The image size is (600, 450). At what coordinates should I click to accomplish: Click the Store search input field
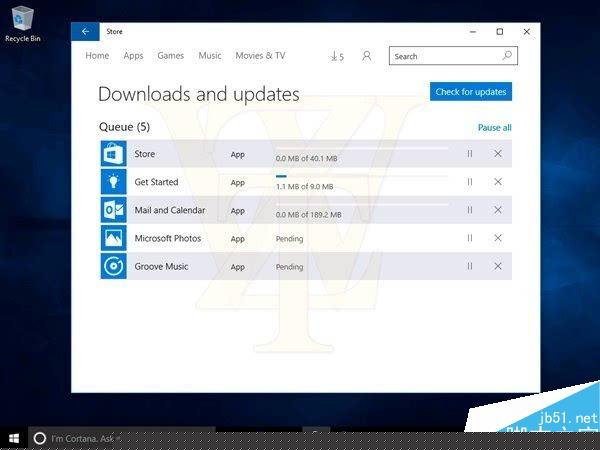445,57
